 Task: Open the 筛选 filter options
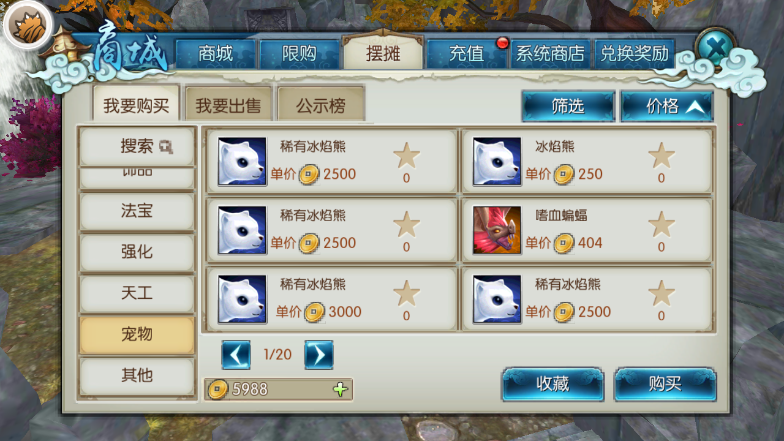[x=568, y=106]
